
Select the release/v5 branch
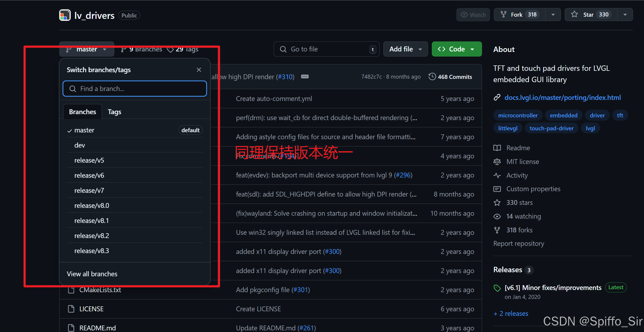[x=135, y=160]
